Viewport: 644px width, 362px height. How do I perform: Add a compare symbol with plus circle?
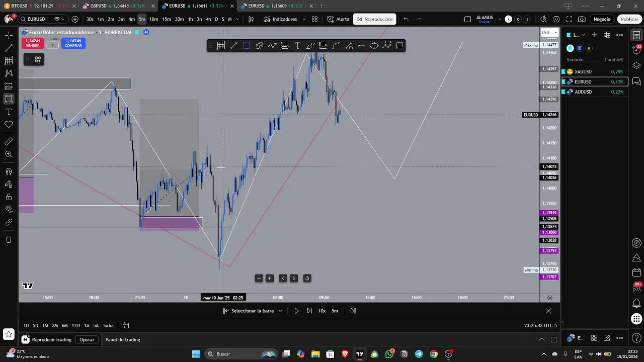pyautogui.click(x=75, y=19)
